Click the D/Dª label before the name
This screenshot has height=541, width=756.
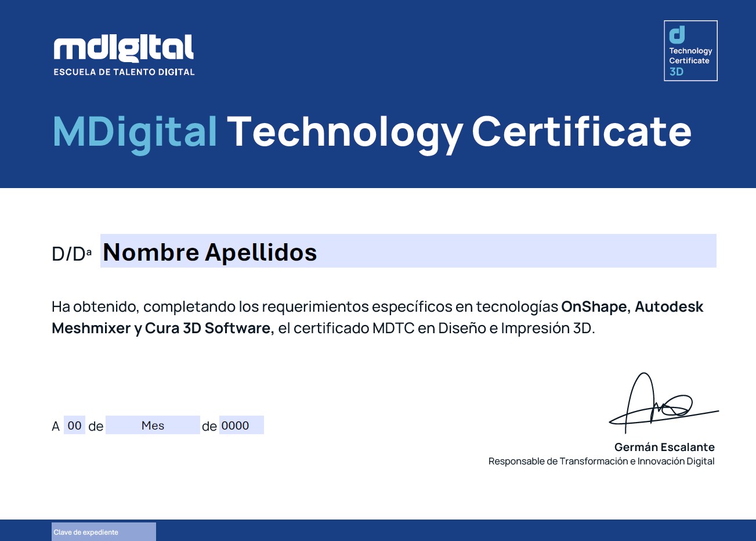coord(71,254)
